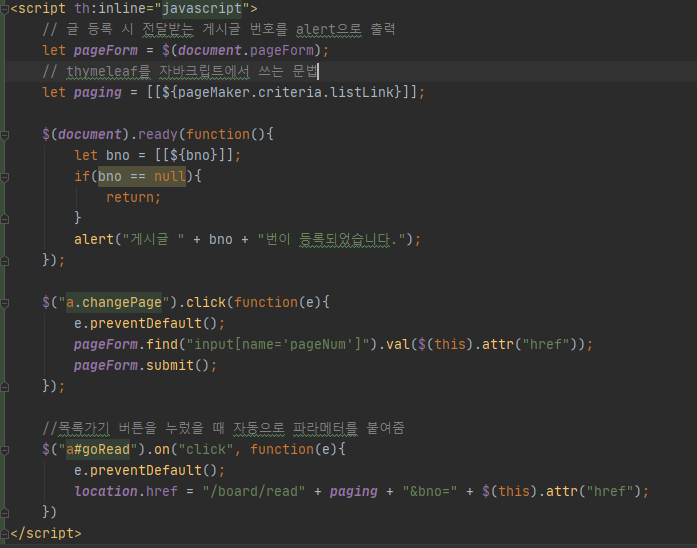Click 'this' in the location.href line
Viewport: 697px width, 548px height.
point(514,492)
